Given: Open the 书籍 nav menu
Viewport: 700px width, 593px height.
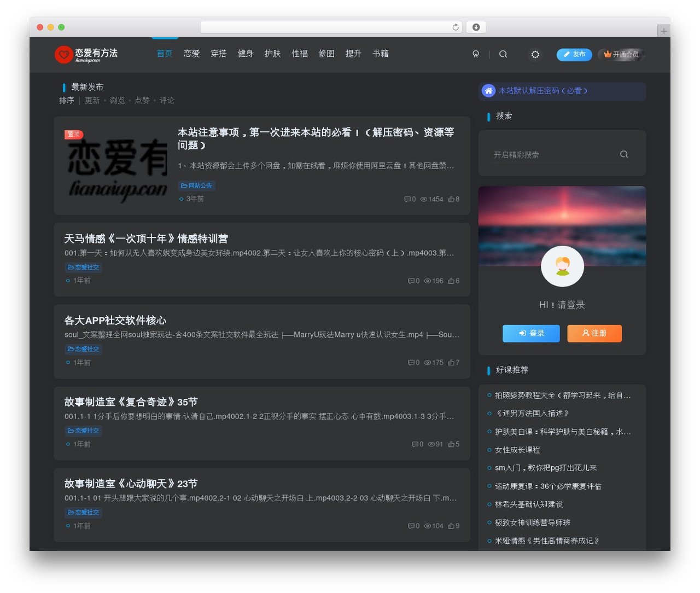Looking at the screenshot, I should (381, 54).
